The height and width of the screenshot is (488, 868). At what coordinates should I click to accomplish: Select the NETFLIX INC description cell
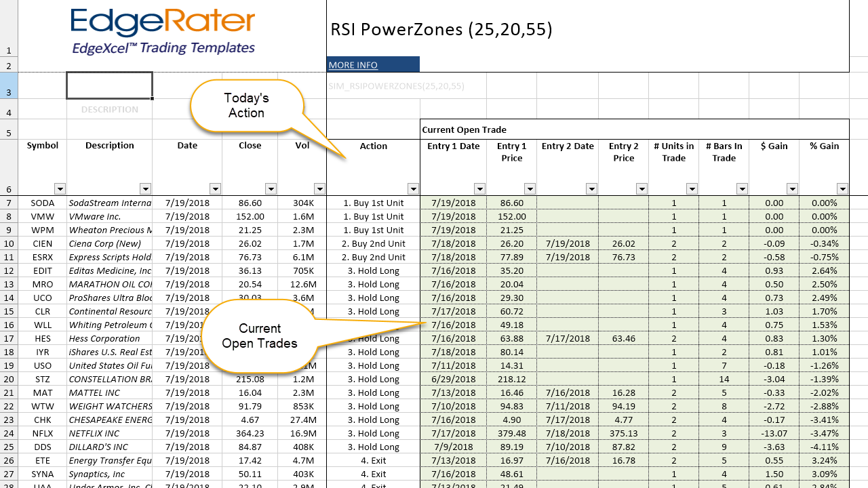coord(109,433)
